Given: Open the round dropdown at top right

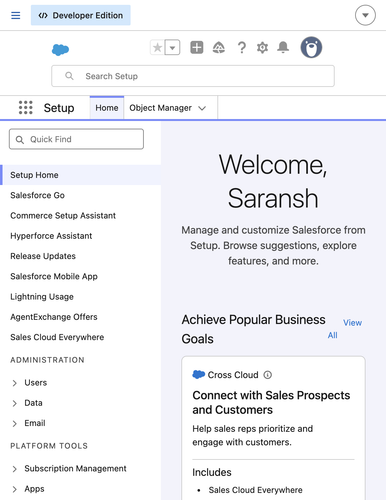Looking at the screenshot, I should 365,15.
